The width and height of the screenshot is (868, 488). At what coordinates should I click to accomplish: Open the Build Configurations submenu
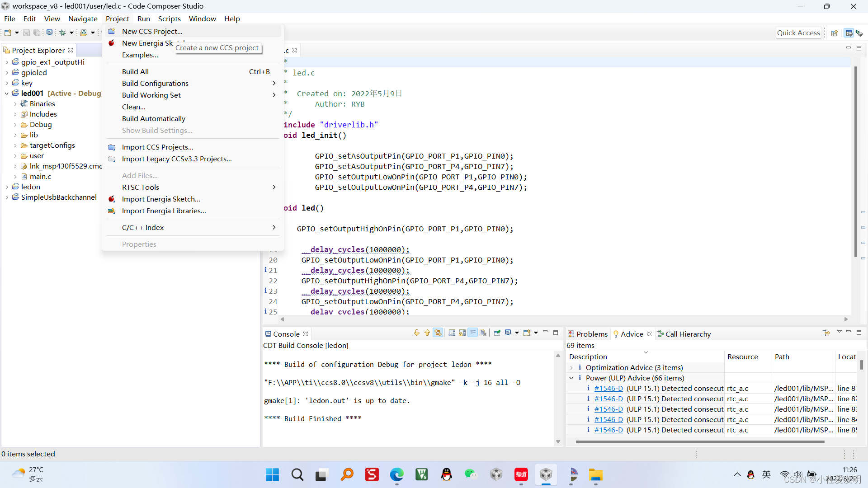click(x=155, y=83)
